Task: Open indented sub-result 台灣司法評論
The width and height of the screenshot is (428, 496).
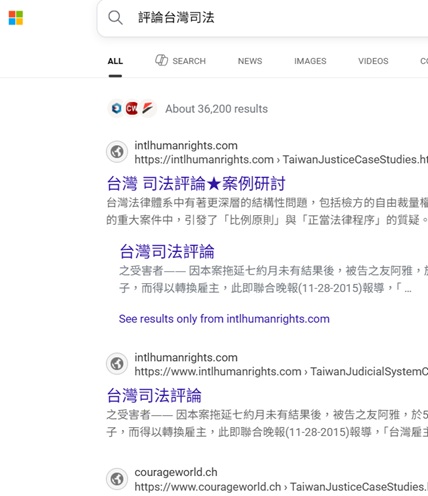Action: pyautogui.click(x=167, y=251)
